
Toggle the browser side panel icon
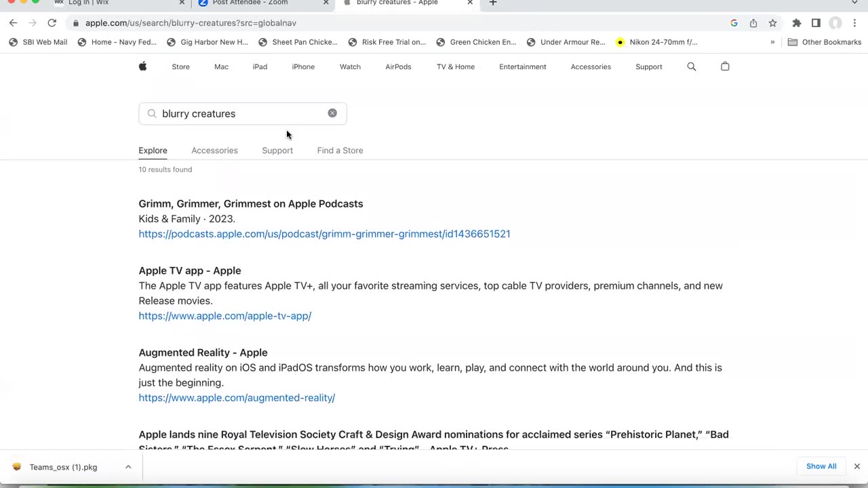pyautogui.click(x=816, y=23)
